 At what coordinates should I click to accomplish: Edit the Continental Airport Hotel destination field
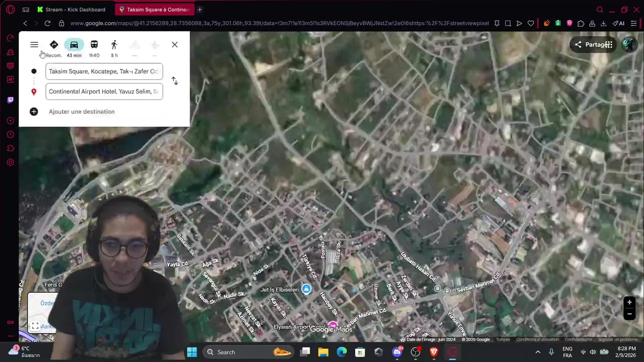pyautogui.click(x=104, y=92)
